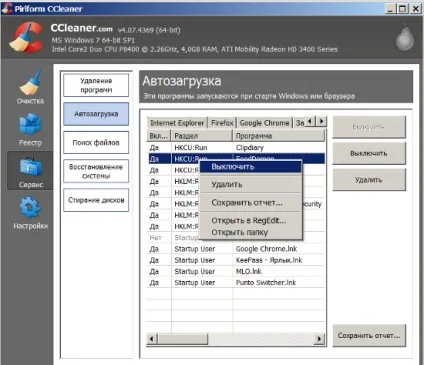Open Поиск файлов page
The width and height of the screenshot is (424, 365).
tap(96, 143)
